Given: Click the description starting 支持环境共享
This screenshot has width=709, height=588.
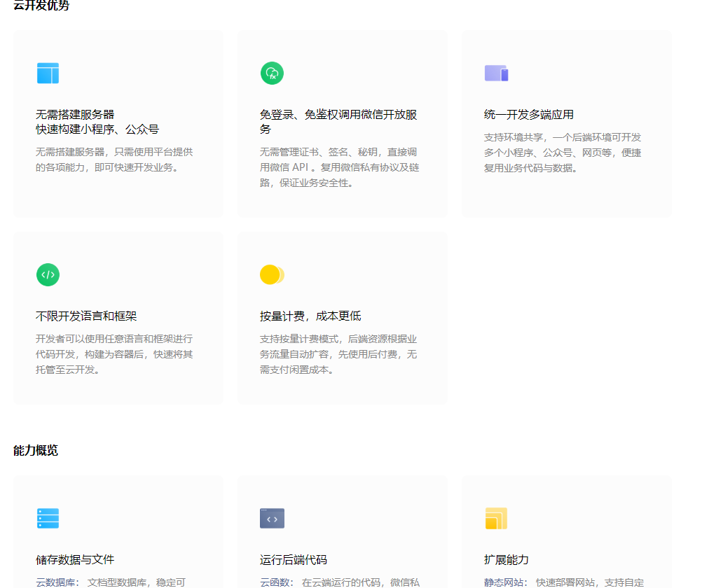Looking at the screenshot, I should (x=563, y=153).
